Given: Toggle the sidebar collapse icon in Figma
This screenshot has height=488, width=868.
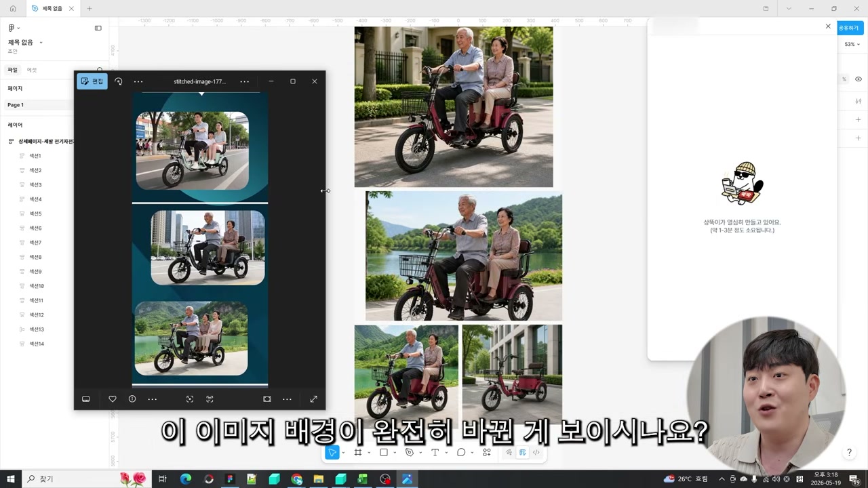Looking at the screenshot, I should point(98,28).
